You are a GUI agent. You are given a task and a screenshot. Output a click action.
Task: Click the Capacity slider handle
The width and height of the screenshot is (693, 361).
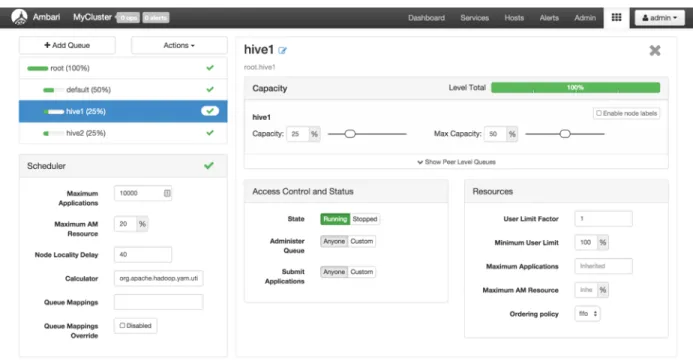coord(350,133)
